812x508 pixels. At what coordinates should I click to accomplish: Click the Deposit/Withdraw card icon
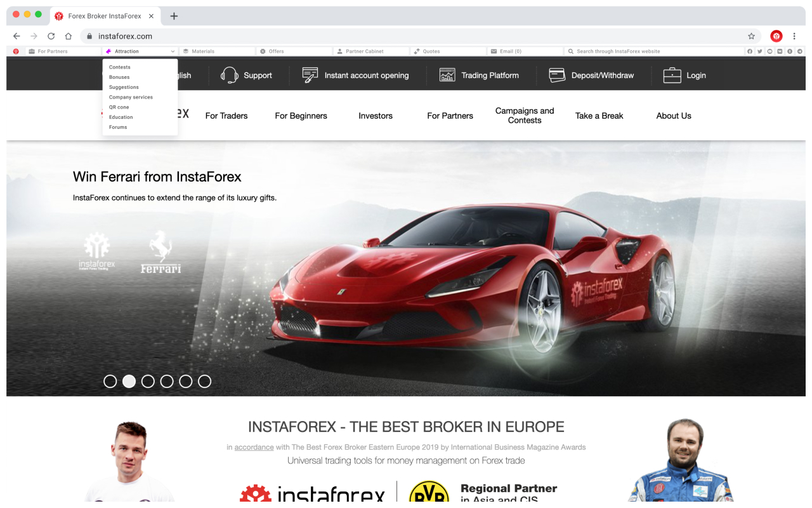point(557,75)
